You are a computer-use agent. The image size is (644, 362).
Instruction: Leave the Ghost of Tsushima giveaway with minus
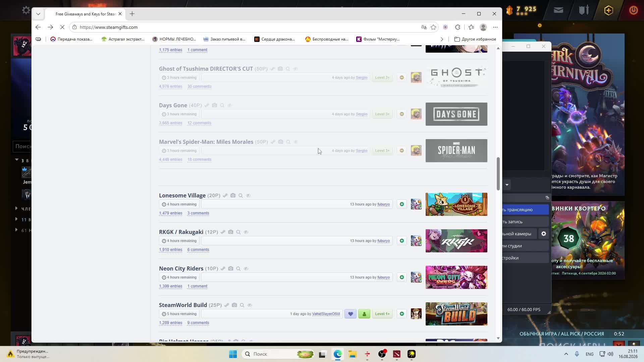pyautogui.click(x=401, y=77)
